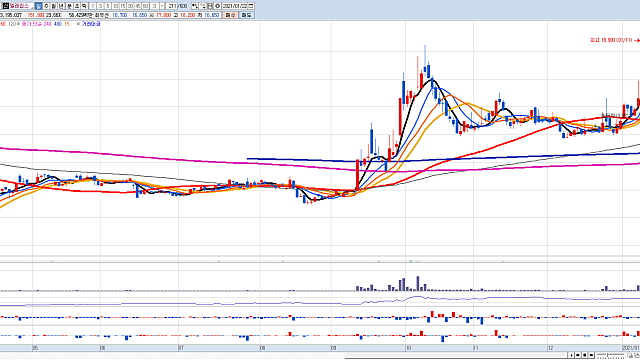The image size is (640, 360).
Task: Switch to minute (분) chart period
Action: tap(69, 6)
